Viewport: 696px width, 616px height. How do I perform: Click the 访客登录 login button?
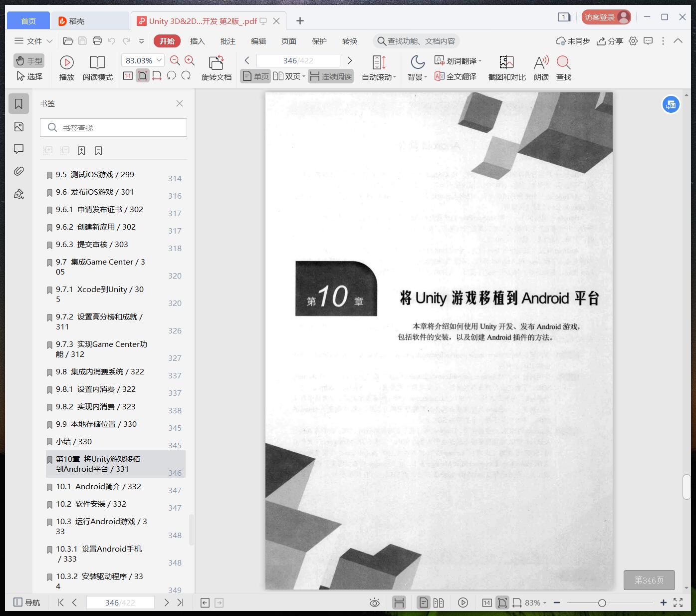pos(606,17)
